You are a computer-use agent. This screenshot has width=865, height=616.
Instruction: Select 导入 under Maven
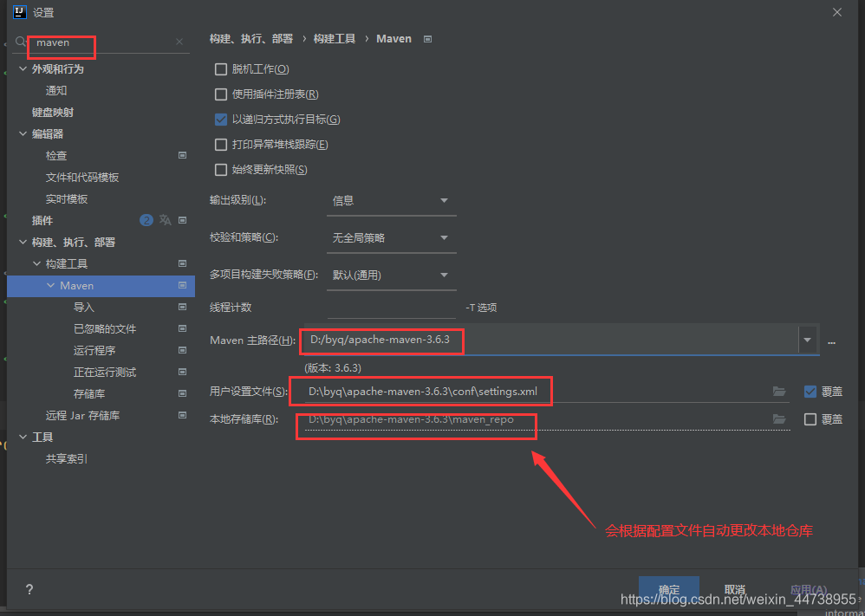(x=84, y=308)
